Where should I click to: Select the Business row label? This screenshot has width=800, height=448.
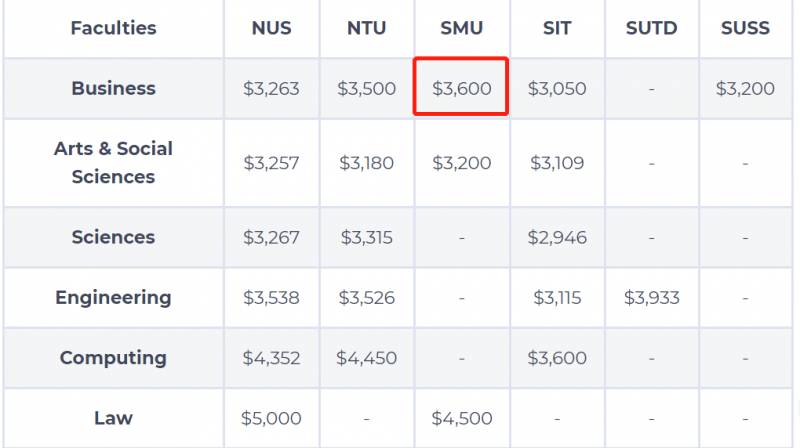tap(113, 88)
